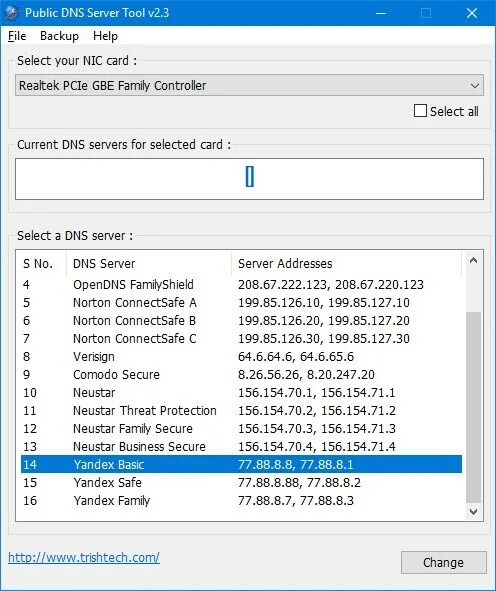
Task: Select Neustar Business Secure server
Action: point(241,447)
